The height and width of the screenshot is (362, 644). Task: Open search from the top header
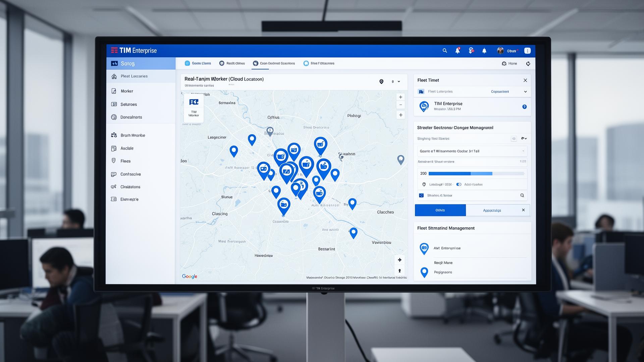pyautogui.click(x=445, y=51)
